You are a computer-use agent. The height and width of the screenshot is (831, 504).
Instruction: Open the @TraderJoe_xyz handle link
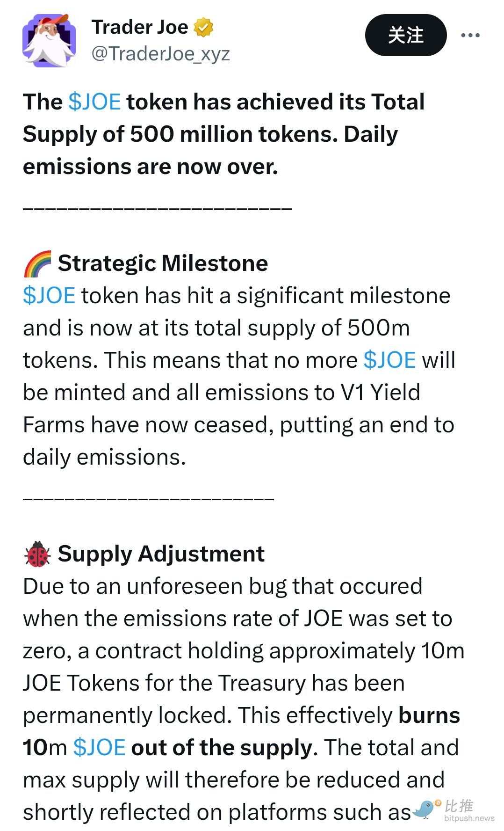point(161,54)
